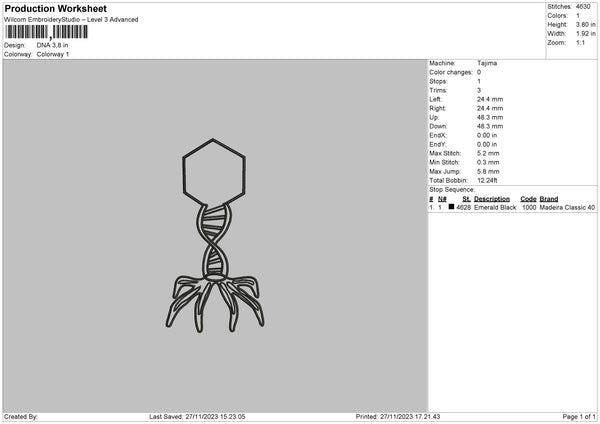Click the DNA helix in the design preview
The image size is (600, 424).
(214, 240)
